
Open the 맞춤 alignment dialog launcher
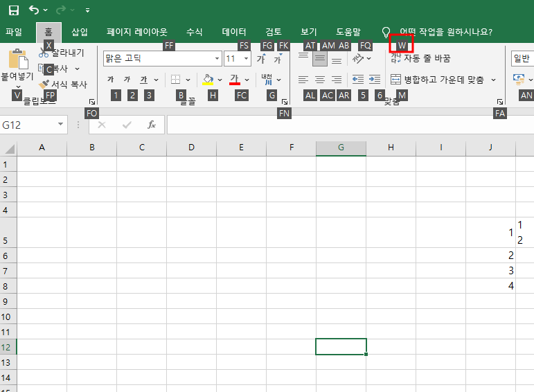pos(499,102)
